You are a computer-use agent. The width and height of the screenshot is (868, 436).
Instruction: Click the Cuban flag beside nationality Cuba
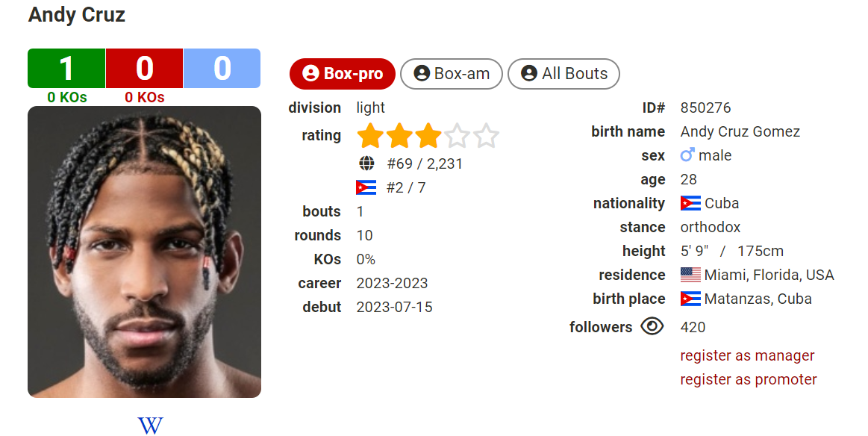coord(690,203)
